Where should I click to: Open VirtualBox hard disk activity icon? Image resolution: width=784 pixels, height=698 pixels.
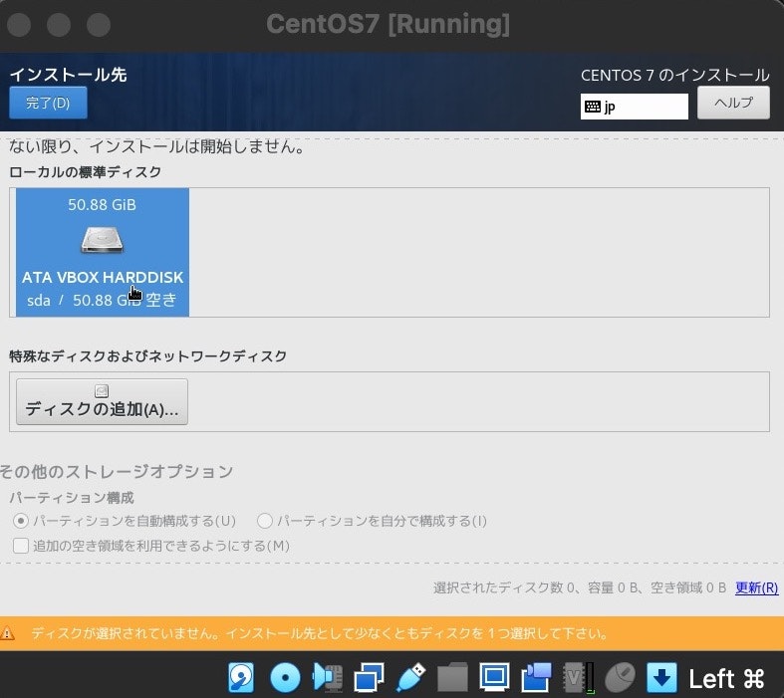241,678
